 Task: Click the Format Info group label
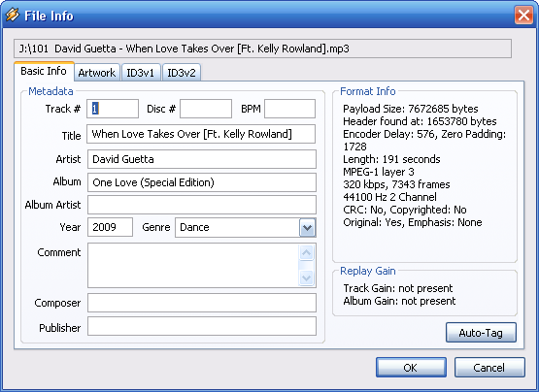(368, 91)
